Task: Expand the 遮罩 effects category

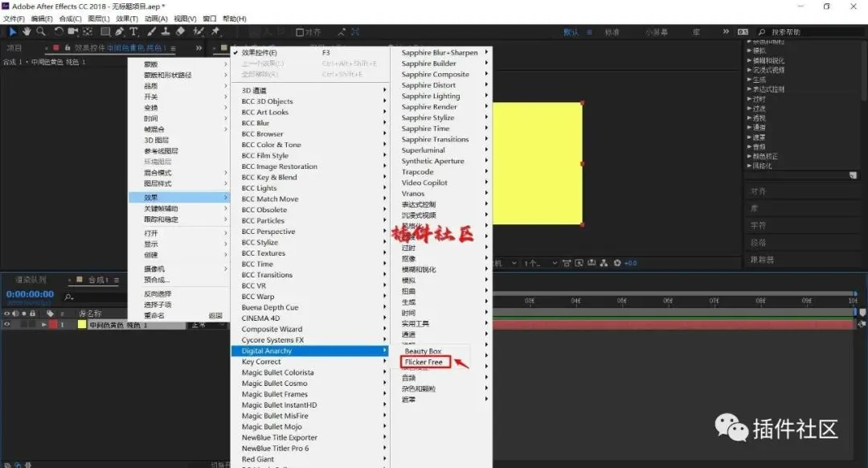Action: click(x=749, y=137)
